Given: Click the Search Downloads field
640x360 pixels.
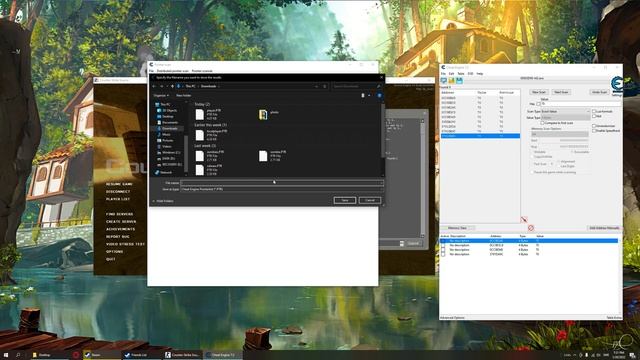Looking at the screenshot, I should (x=357, y=86).
